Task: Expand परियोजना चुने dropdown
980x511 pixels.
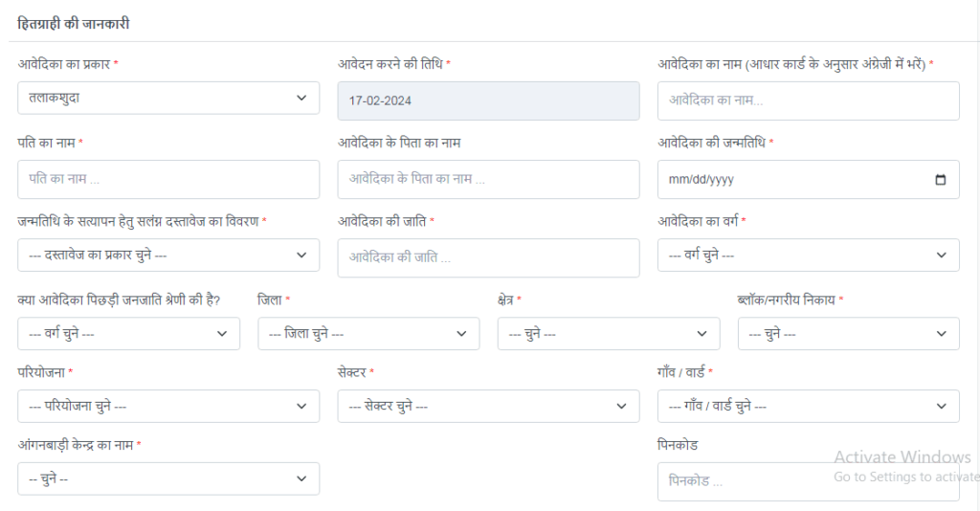Action: [x=168, y=406]
